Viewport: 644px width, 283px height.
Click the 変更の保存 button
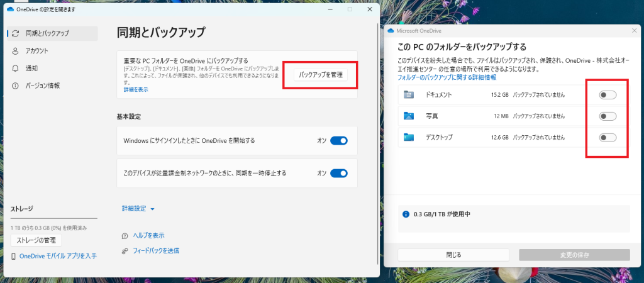pyautogui.click(x=575, y=255)
